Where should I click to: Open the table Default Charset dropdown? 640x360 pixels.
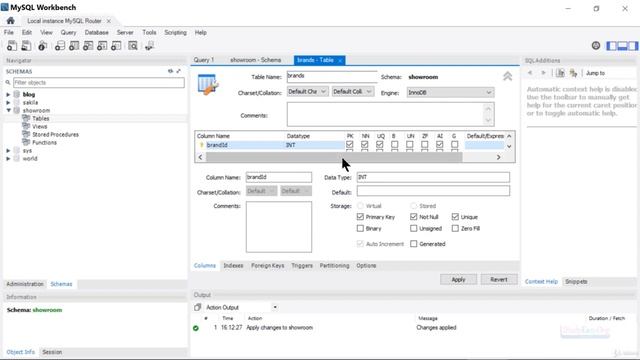[307, 91]
